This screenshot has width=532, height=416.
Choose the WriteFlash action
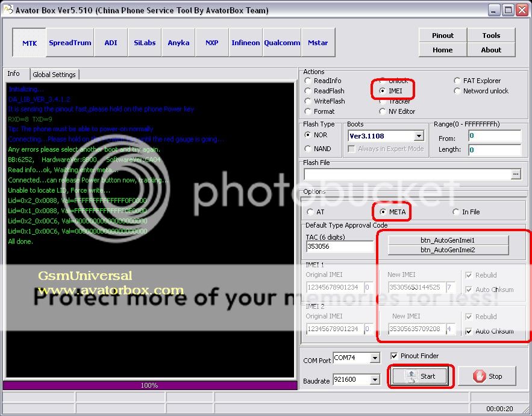[x=325, y=101]
